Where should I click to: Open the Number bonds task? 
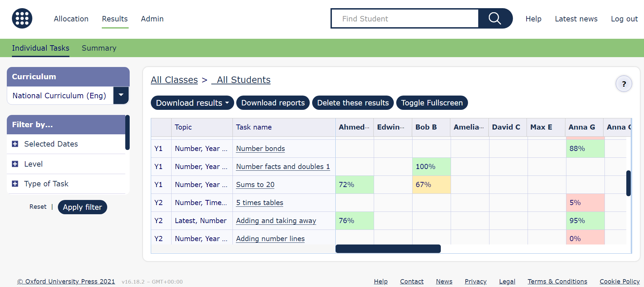[260, 149]
